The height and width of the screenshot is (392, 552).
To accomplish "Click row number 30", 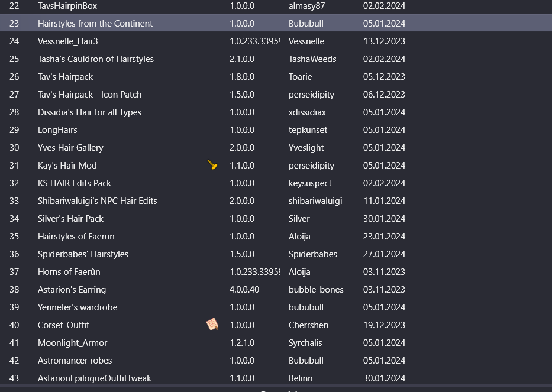I will tap(14, 148).
